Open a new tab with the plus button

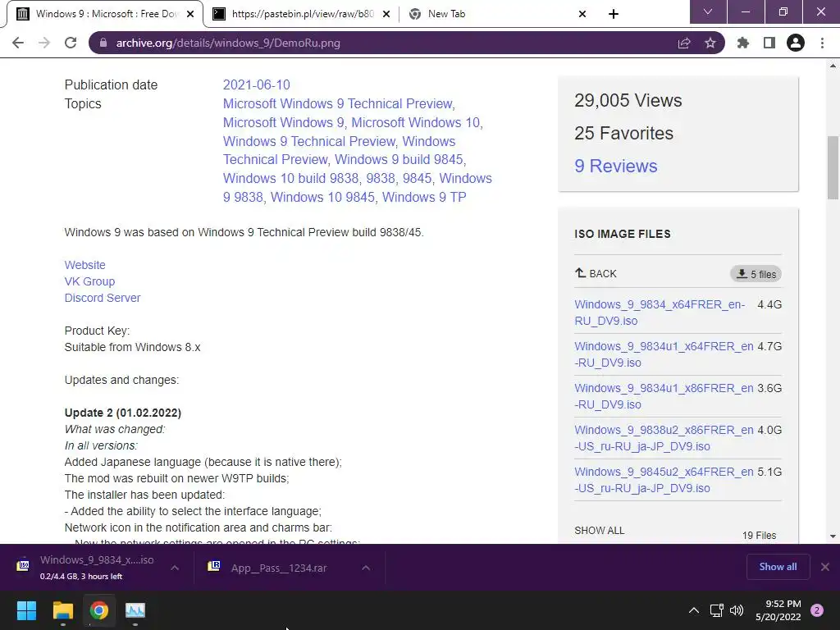click(614, 14)
